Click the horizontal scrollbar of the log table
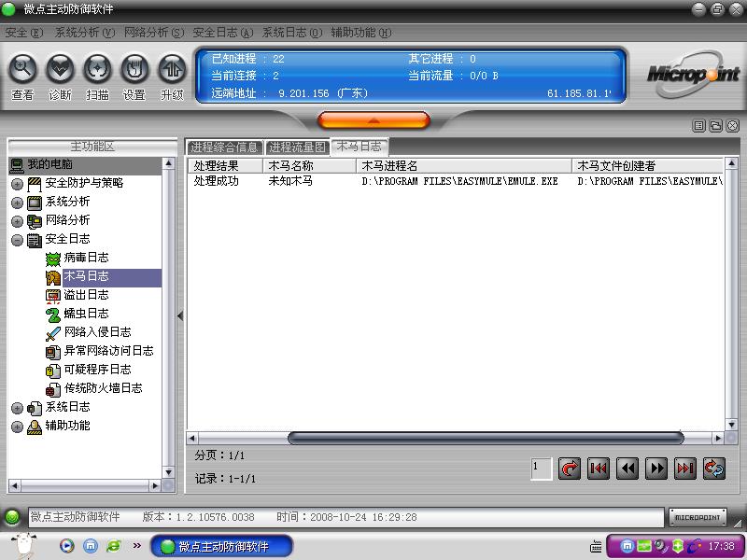 pyautogui.click(x=486, y=438)
